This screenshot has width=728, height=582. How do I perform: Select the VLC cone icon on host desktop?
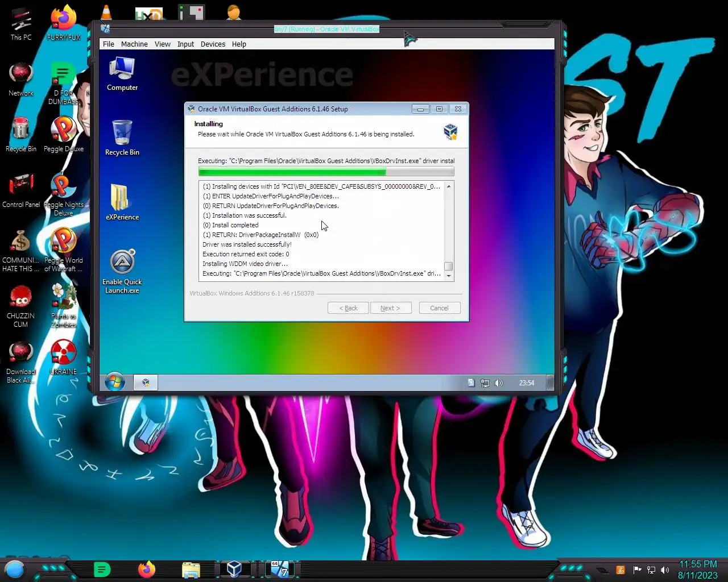coord(106,11)
